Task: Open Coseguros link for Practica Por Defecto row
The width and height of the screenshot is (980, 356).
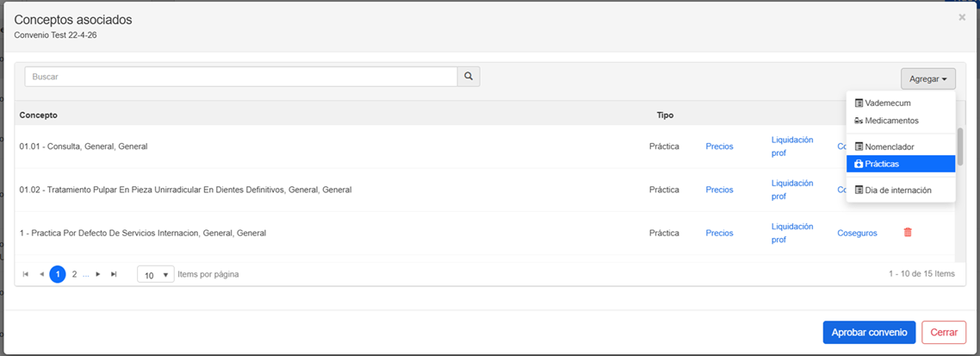Action: [857, 233]
